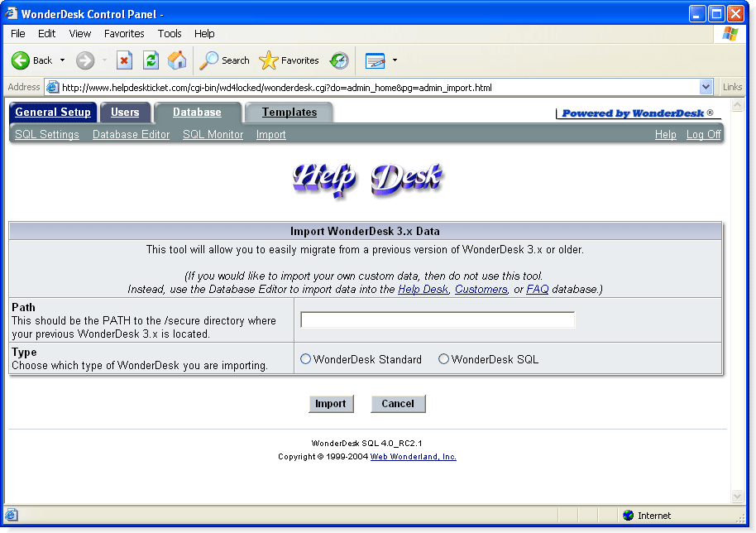Click the Powered by WonderDesk link

pos(638,113)
